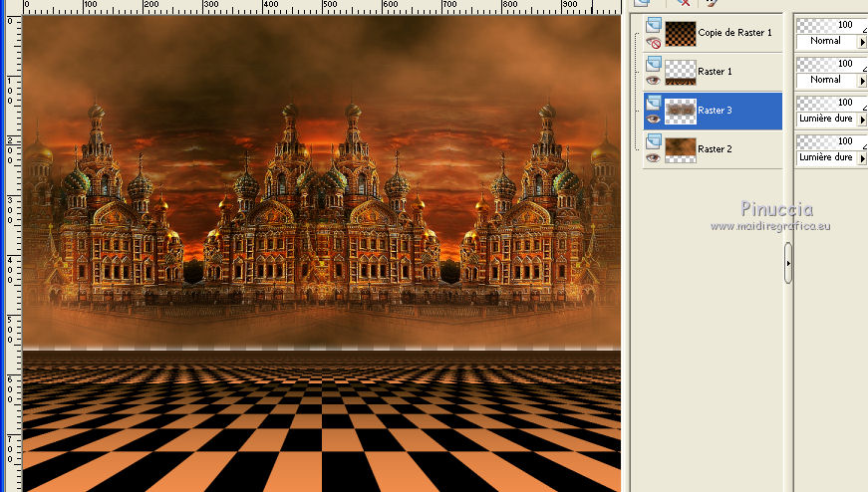Click the Raster 2 layer thumbnail
This screenshot has height=492, width=868.
point(681,149)
